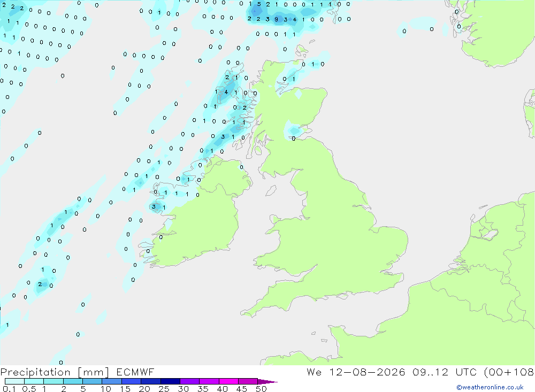Select the legend swatch between 5 and 10
The height and width of the screenshot is (392, 535).
click(x=92, y=381)
